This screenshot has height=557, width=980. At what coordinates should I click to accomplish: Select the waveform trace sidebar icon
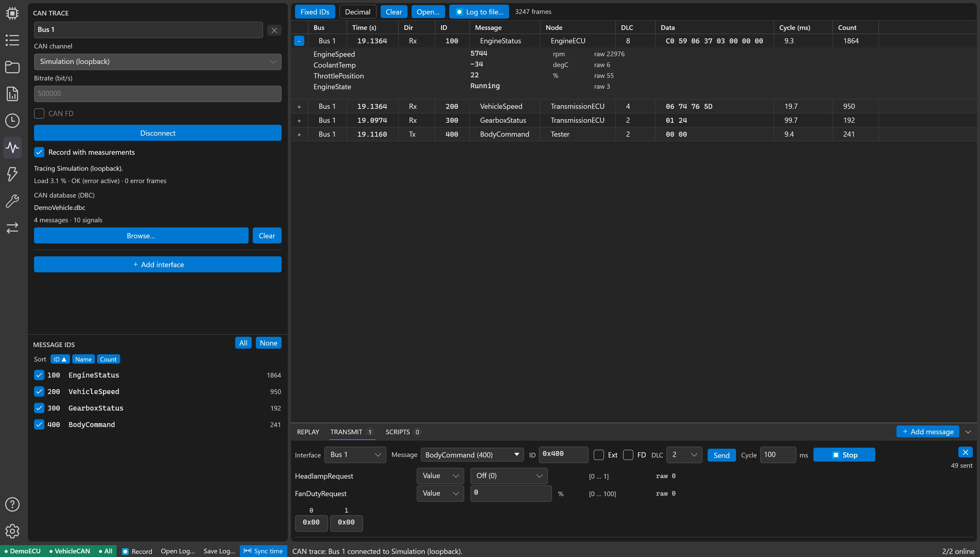12,147
